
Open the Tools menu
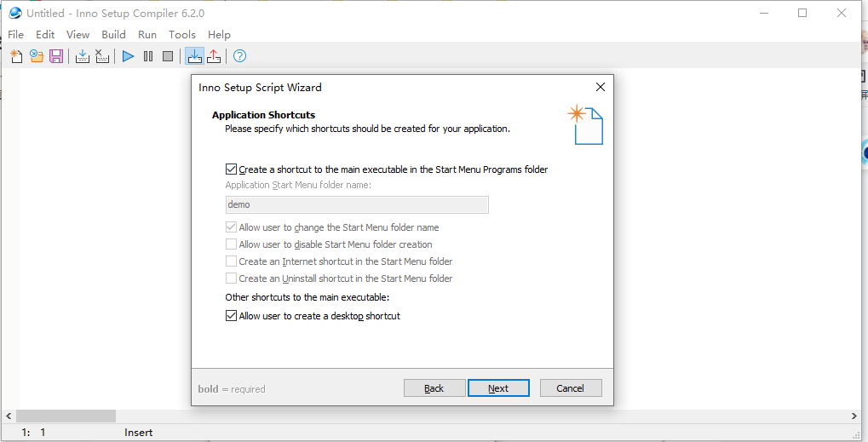[182, 34]
